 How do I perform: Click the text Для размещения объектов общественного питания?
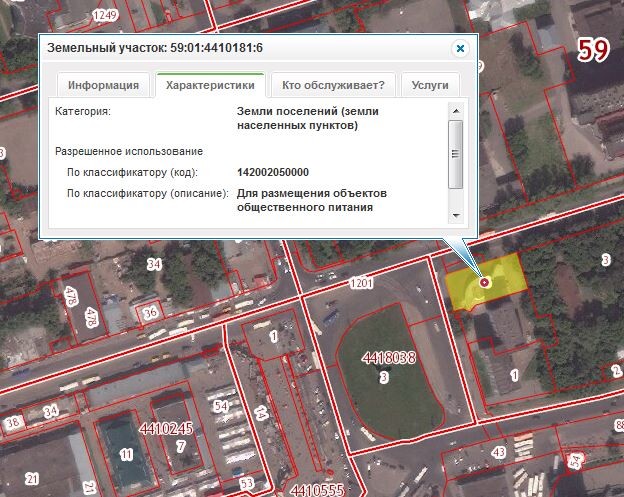312,200
